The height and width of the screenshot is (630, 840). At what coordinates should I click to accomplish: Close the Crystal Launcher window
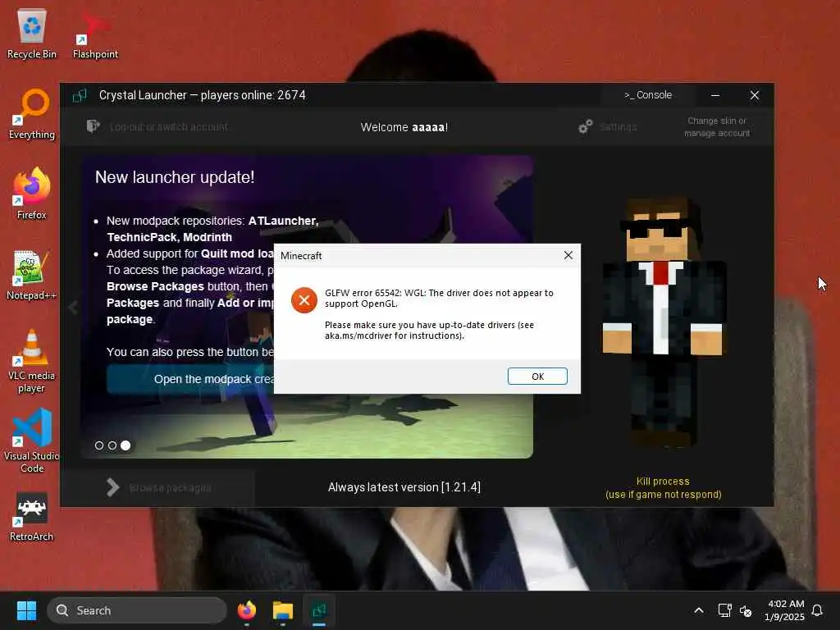(755, 95)
